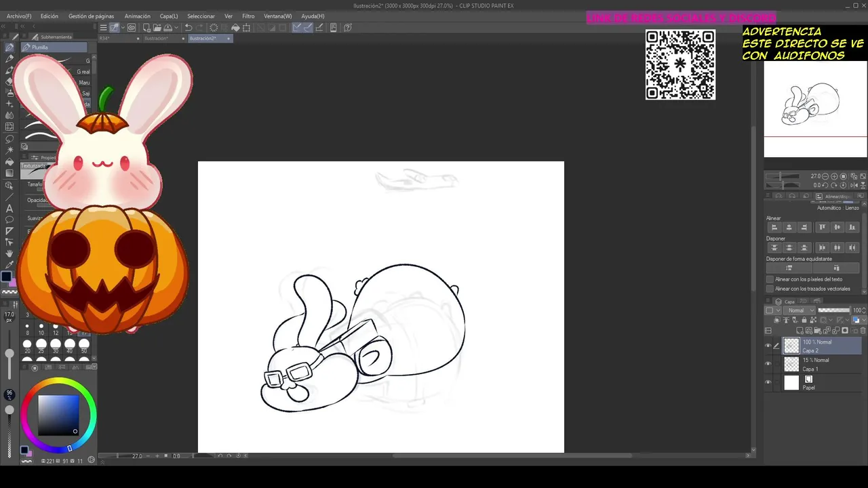This screenshot has height=488, width=868.
Task: Enable Alinear con los trazados vectoriales
Action: point(770,289)
